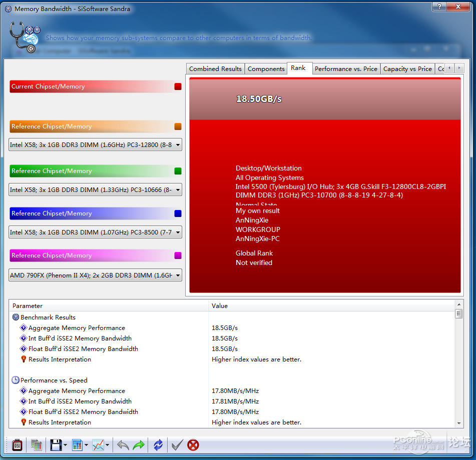Open the Intel X58 PC3-10666 reference dropdown
Viewport: 476px width, 460px height.
pyautogui.click(x=95, y=190)
